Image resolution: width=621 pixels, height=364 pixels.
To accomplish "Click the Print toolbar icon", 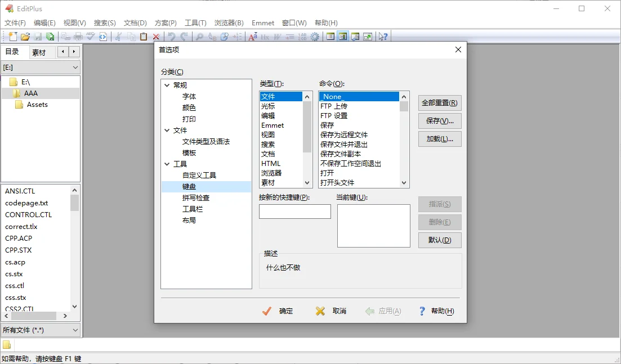I will [x=78, y=37].
